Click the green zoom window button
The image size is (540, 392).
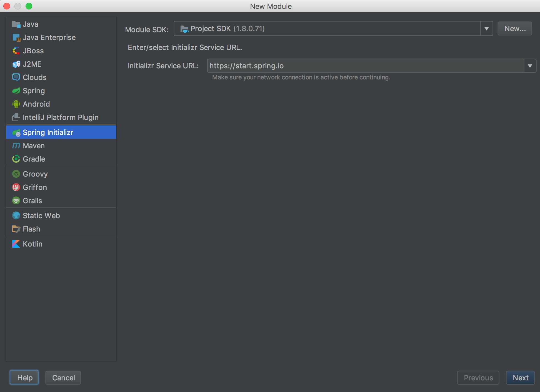tap(29, 6)
